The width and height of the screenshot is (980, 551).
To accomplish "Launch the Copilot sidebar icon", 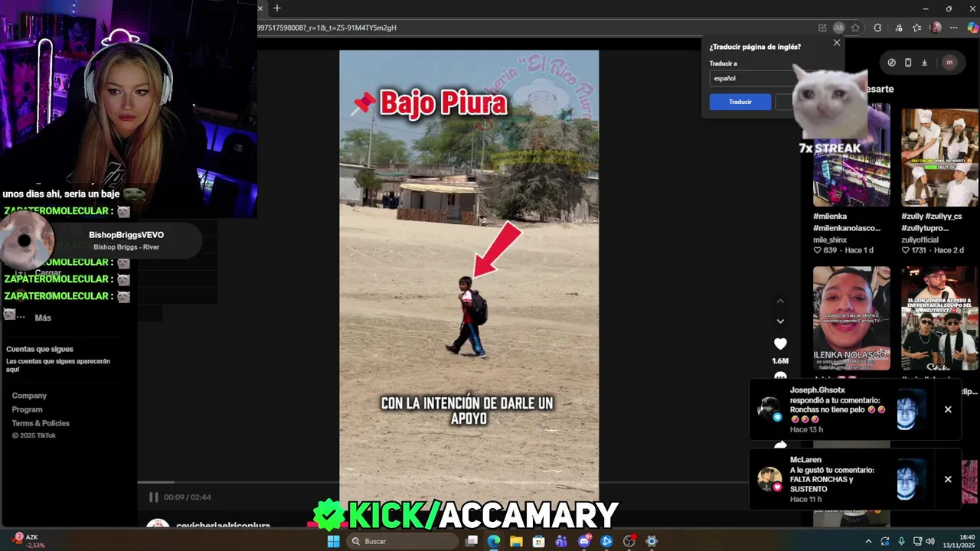I will click(972, 28).
